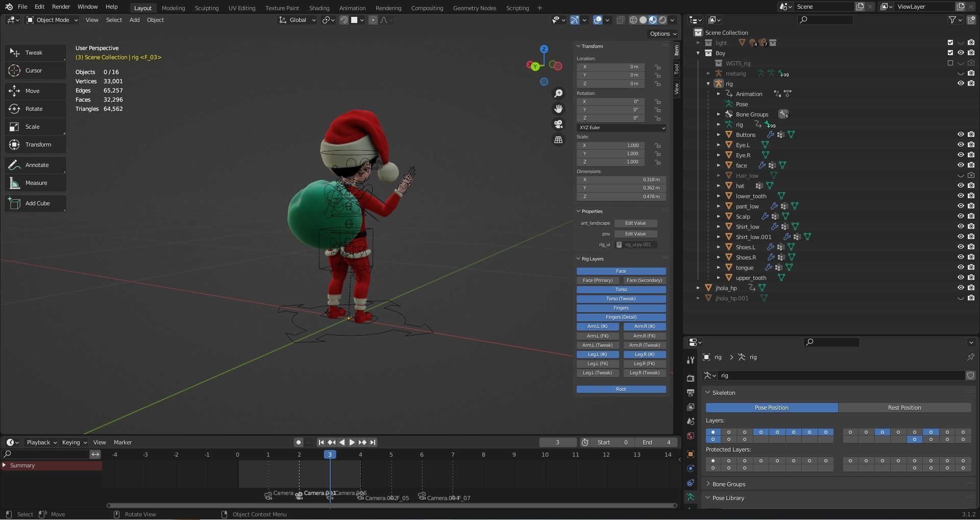Image resolution: width=980 pixels, height=520 pixels.
Task: Select the Rotate tool
Action: 35,109
